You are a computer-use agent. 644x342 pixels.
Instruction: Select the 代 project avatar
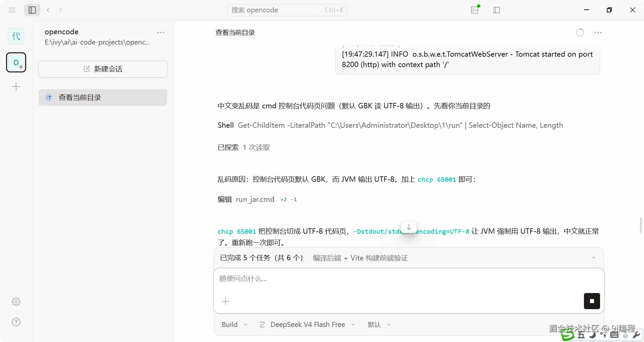(16, 36)
